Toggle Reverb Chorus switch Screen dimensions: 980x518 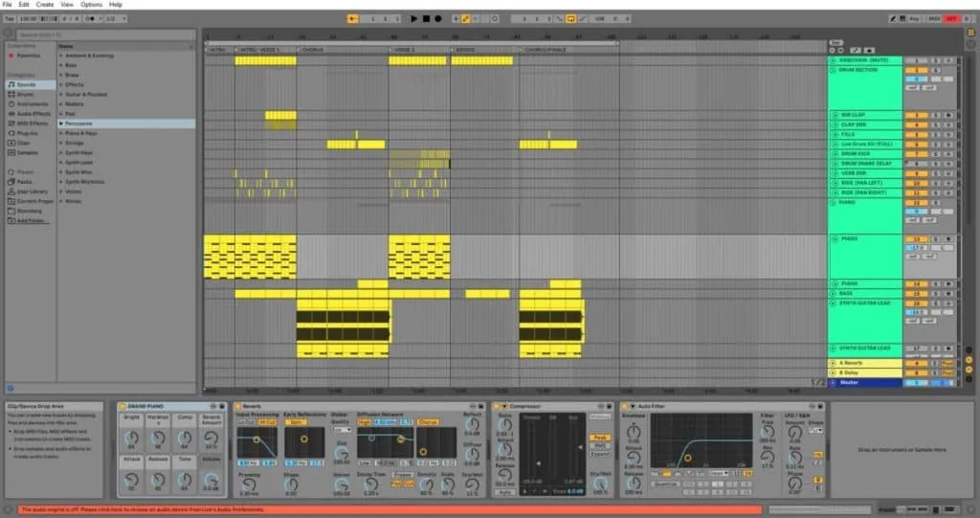pos(428,422)
